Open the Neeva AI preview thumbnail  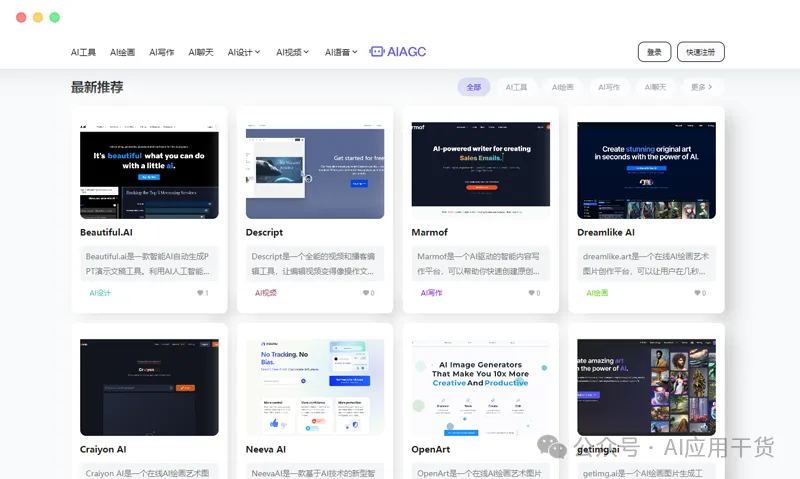(315, 387)
